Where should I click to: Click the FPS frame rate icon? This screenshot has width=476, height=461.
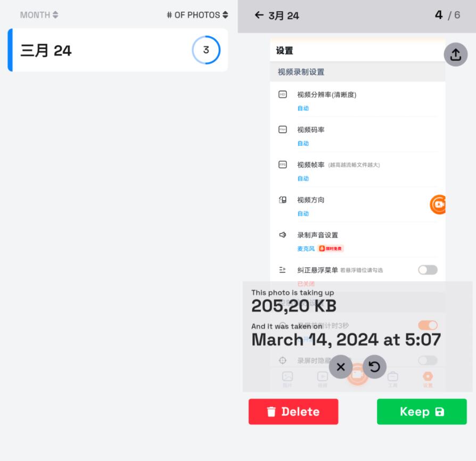[x=283, y=164]
